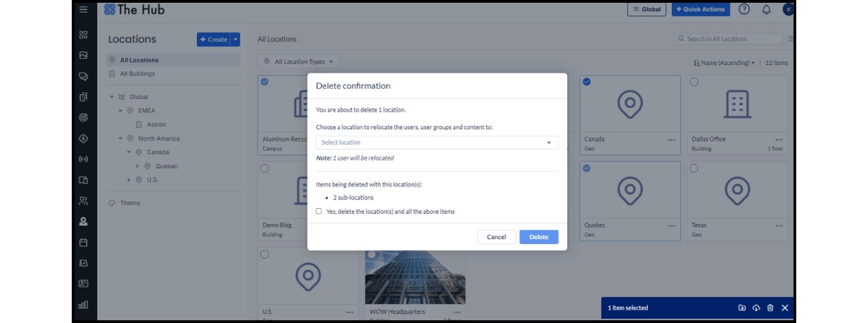Screen dimensions: 868x323
Task: Click Cancel in the Delete confirmation
Action: (x=496, y=237)
